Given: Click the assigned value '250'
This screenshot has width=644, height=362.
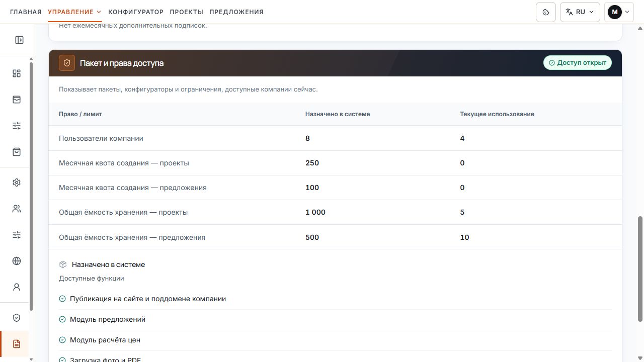Looking at the screenshot, I should pos(312,163).
